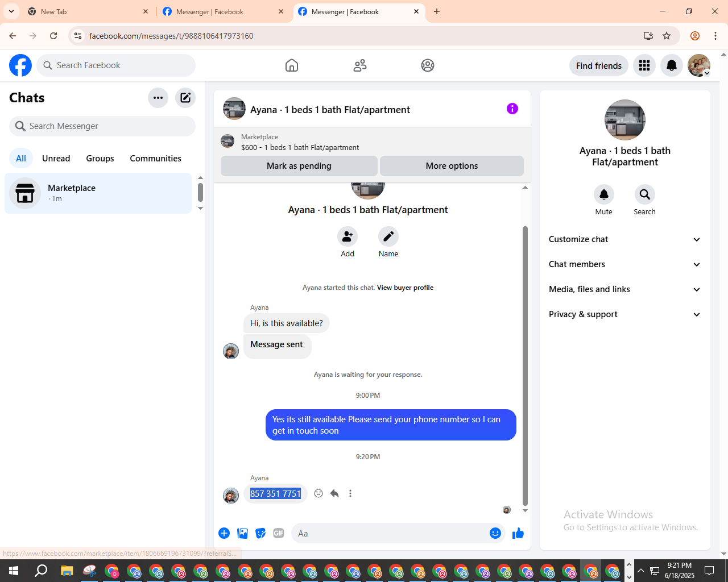Click the Aa message input box
The width and height of the screenshot is (728, 582).
(390, 533)
